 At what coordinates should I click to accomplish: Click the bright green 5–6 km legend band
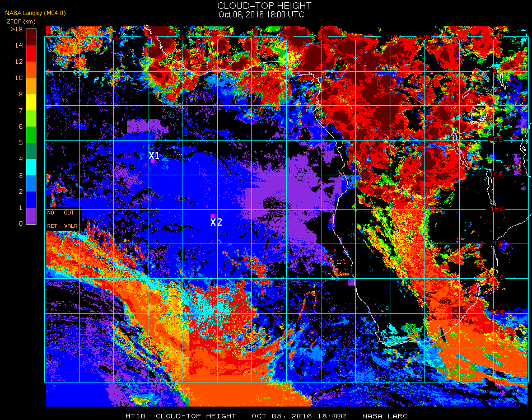31,135
